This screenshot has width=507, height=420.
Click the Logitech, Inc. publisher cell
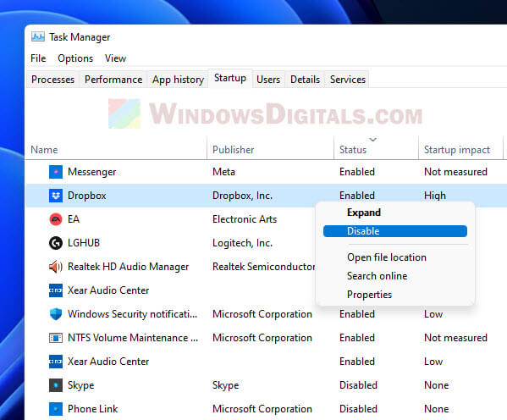point(243,243)
